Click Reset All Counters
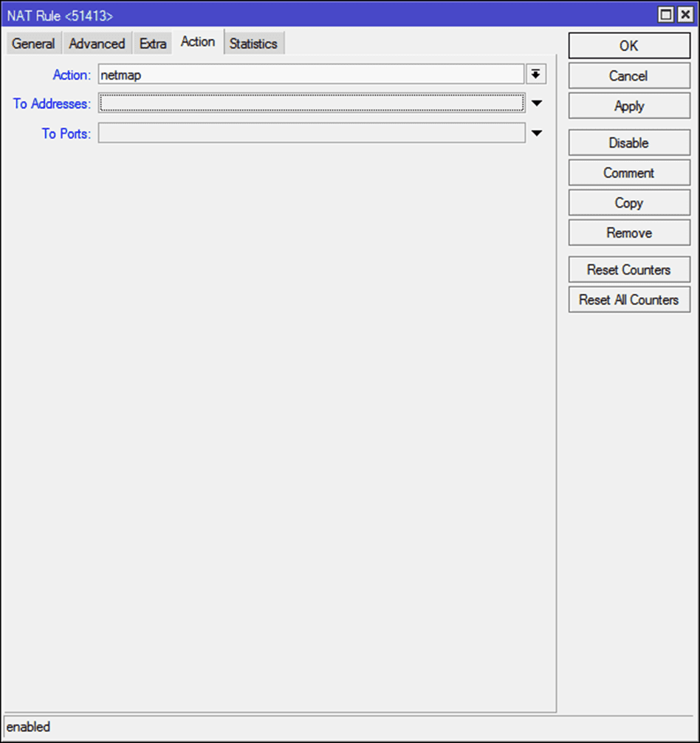Image resolution: width=700 pixels, height=743 pixels. tap(629, 299)
